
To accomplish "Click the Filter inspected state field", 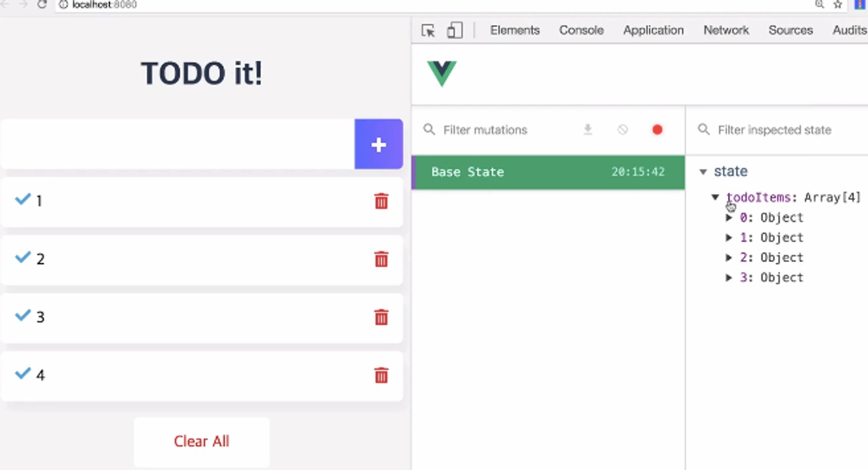I will click(x=782, y=130).
